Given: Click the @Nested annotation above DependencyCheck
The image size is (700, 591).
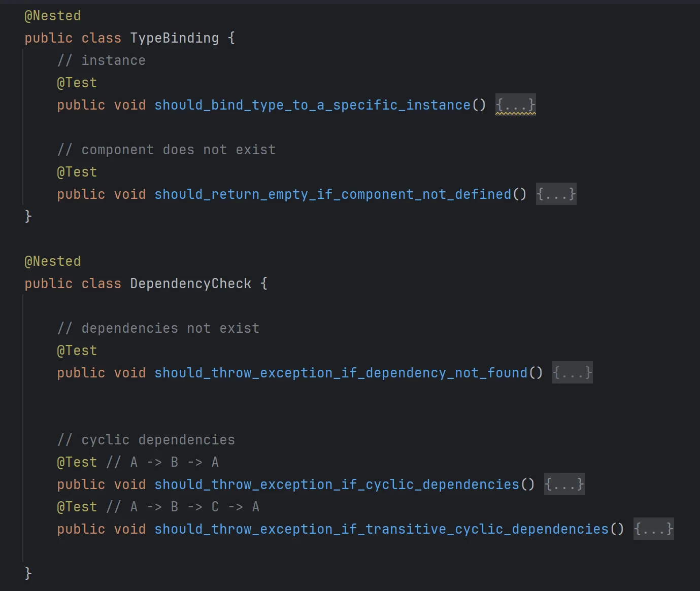Looking at the screenshot, I should pyautogui.click(x=52, y=261).
